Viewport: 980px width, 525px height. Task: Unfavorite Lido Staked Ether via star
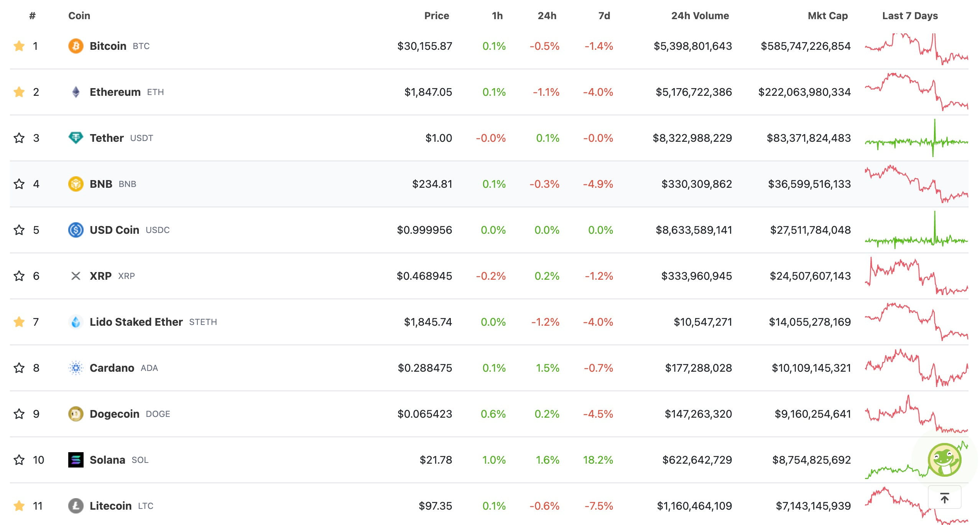[19, 322]
